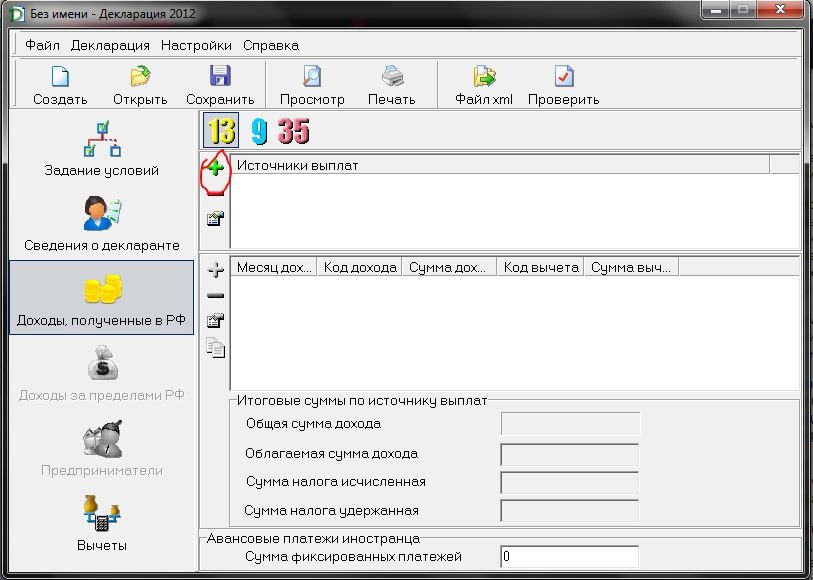Minimize the Декларация 2012 window
813x580 pixels.
[x=717, y=10]
